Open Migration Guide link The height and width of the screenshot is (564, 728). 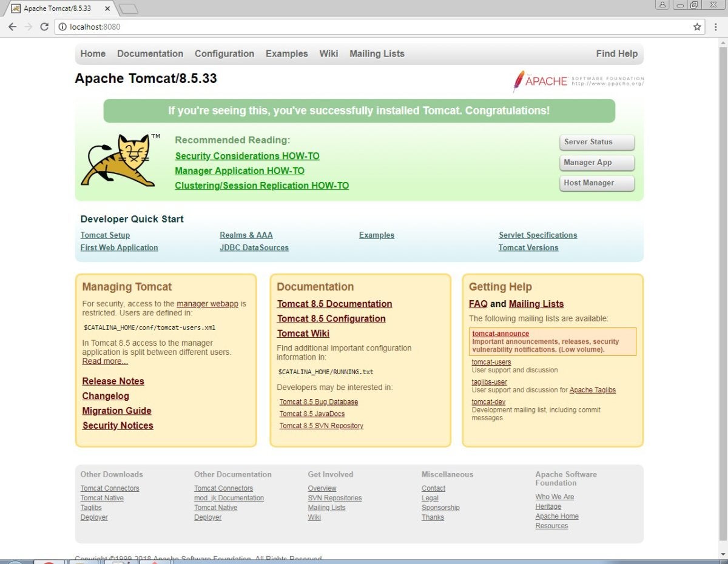(117, 411)
